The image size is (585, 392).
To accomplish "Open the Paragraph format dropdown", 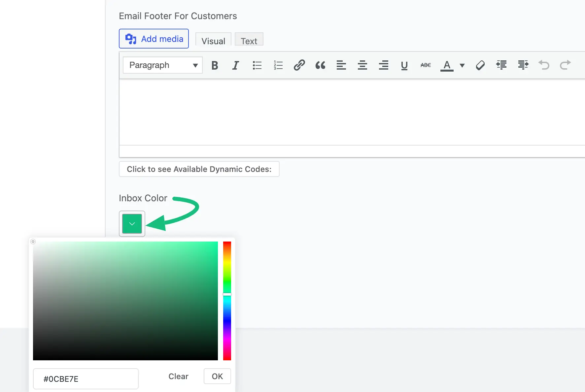I will pyautogui.click(x=163, y=65).
